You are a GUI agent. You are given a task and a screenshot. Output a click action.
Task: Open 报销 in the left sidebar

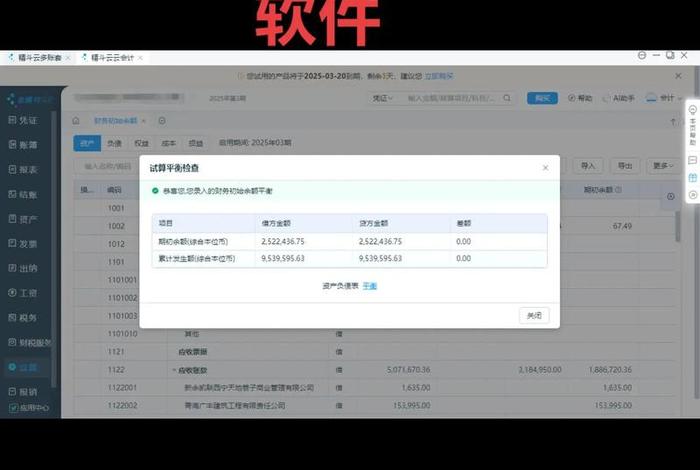(x=23, y=392)
